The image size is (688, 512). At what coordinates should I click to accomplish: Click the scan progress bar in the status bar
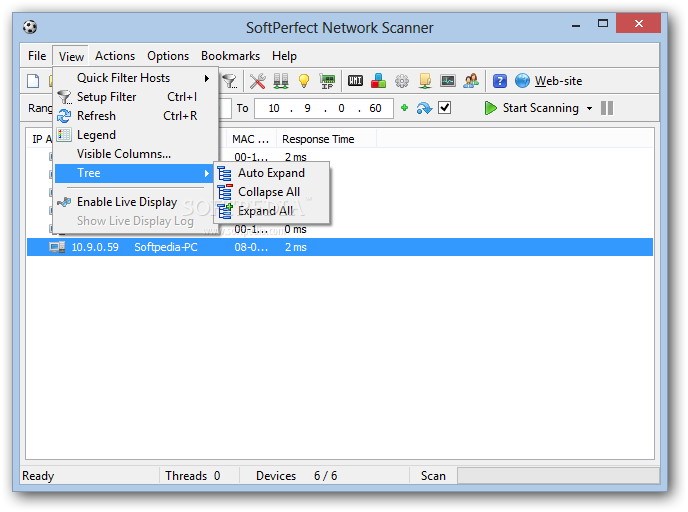pyautogui.click(x=558, y=476)
